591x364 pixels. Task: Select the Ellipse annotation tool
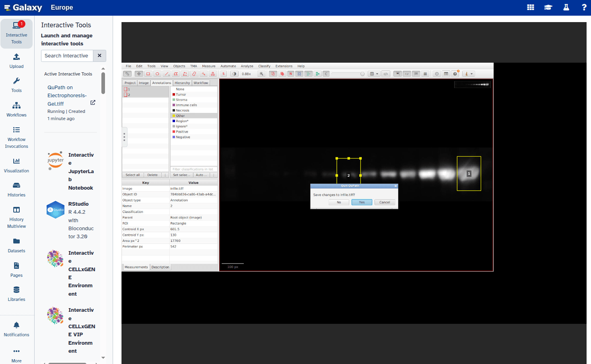tap(157, 74)
